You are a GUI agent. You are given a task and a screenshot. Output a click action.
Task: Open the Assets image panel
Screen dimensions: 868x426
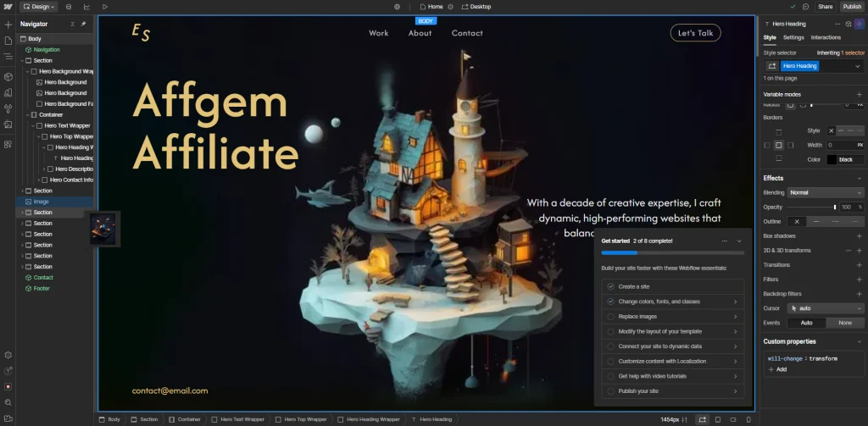click(x=8, y=124)
